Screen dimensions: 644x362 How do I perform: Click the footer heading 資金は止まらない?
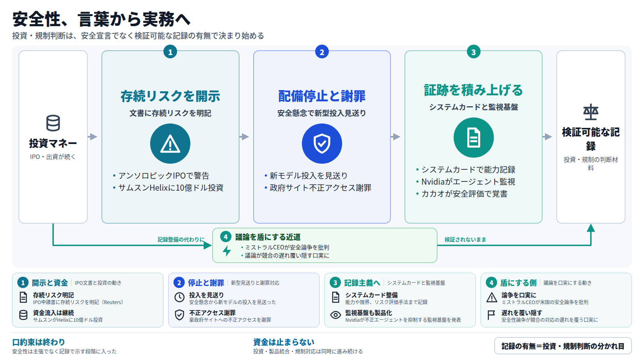(x=284, y=342)
